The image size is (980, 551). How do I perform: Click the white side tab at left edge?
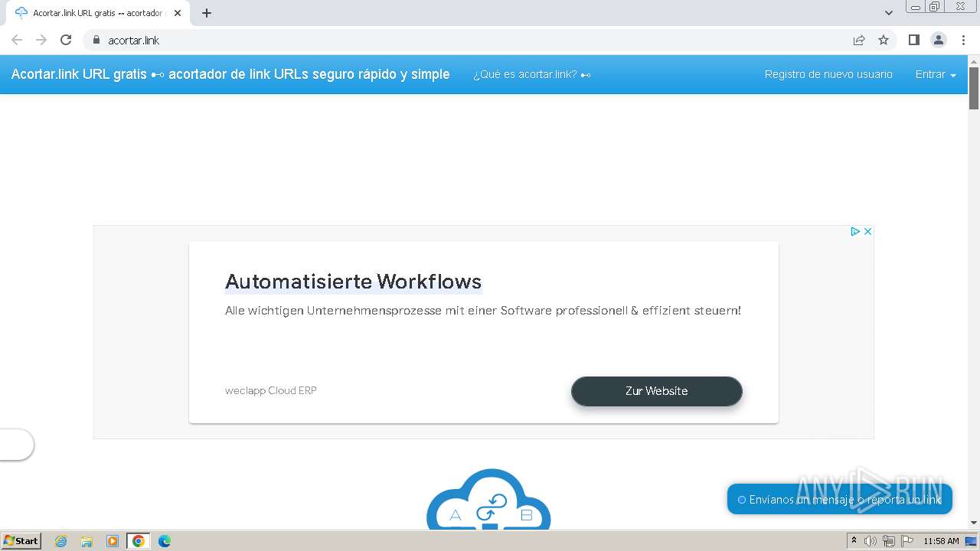pos(16,445)
